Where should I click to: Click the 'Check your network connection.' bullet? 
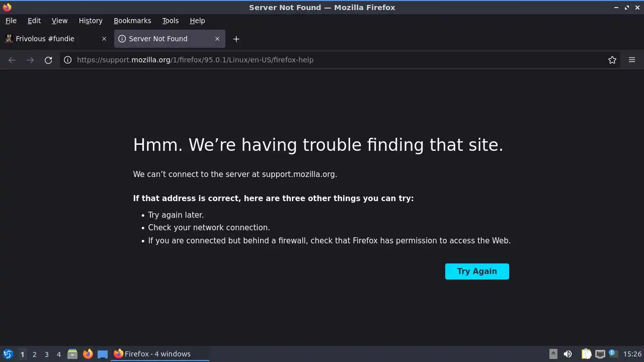(x=209, y=228)
